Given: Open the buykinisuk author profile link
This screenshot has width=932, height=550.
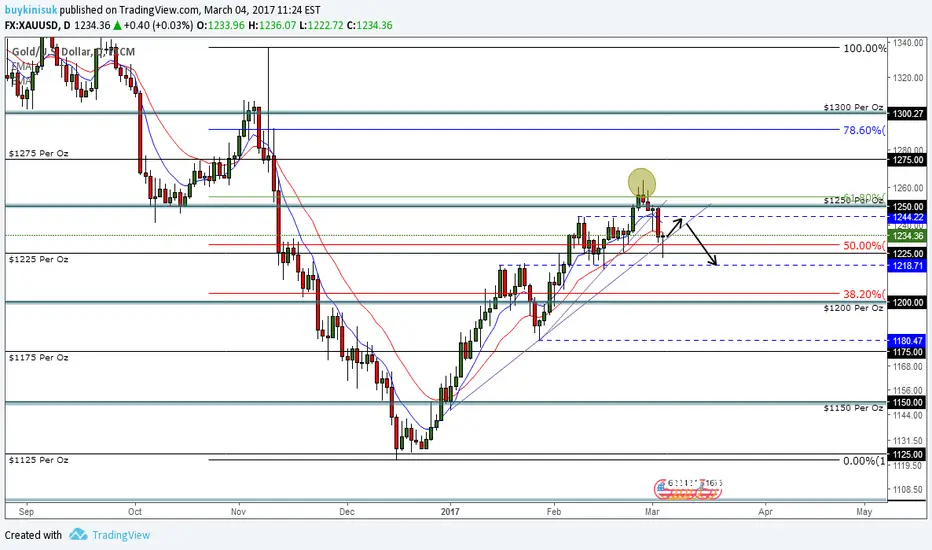Looking at the screenshot, I should coord(31,10).
